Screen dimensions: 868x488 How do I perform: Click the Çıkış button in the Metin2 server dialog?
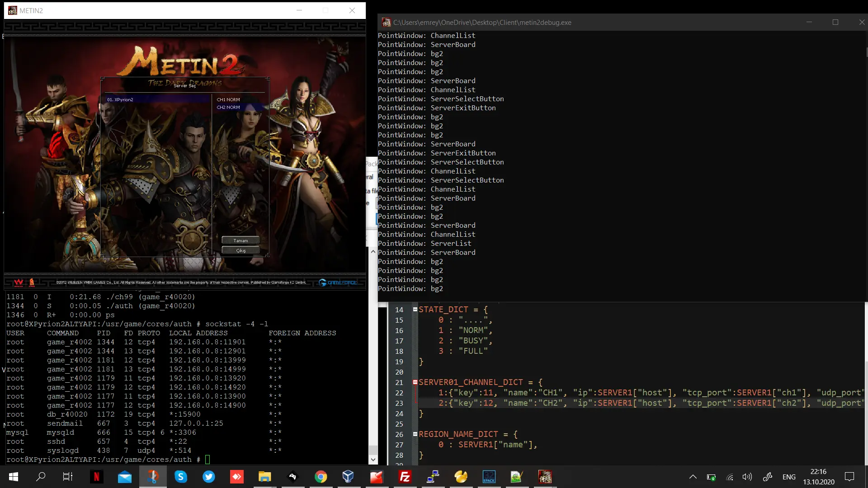tap(241, 250)
